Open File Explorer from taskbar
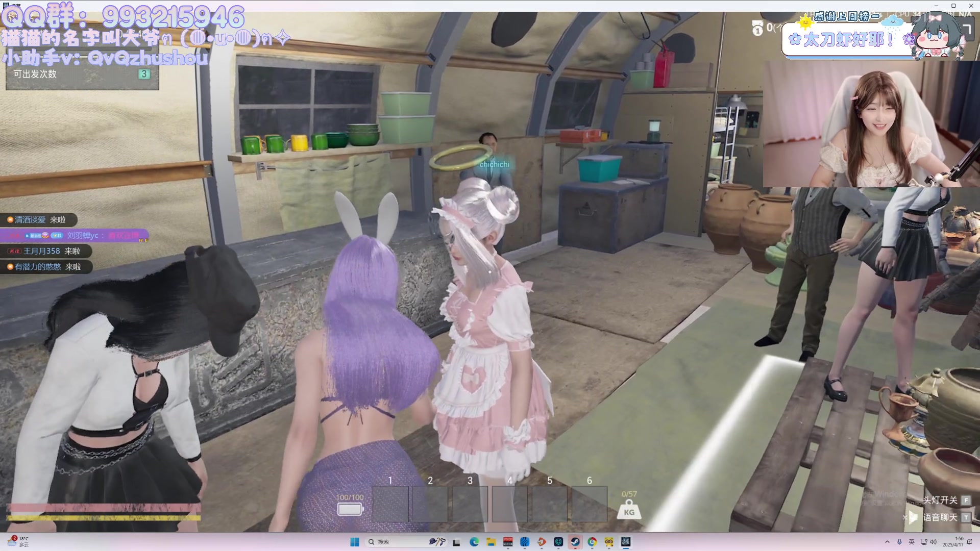Viewport: 980px width, 551px height. [491, 542]
